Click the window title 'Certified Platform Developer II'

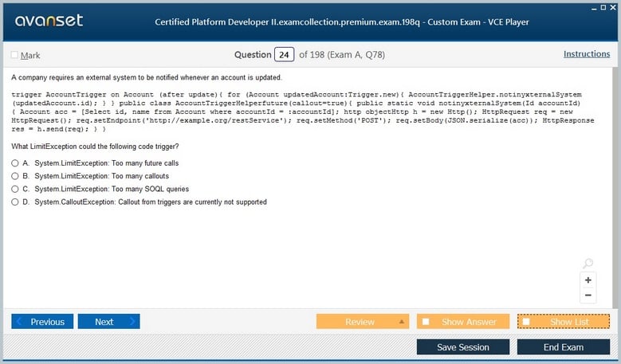pyautogui.click(x=342, y=22)
